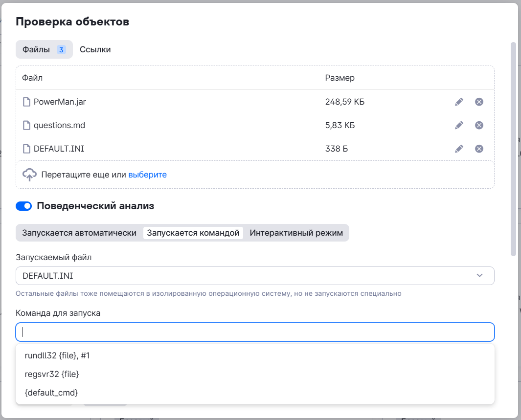Choose the Запускается командой mode
The height and width of the screenshot is (420, 521).
click(x=193, y=233)
